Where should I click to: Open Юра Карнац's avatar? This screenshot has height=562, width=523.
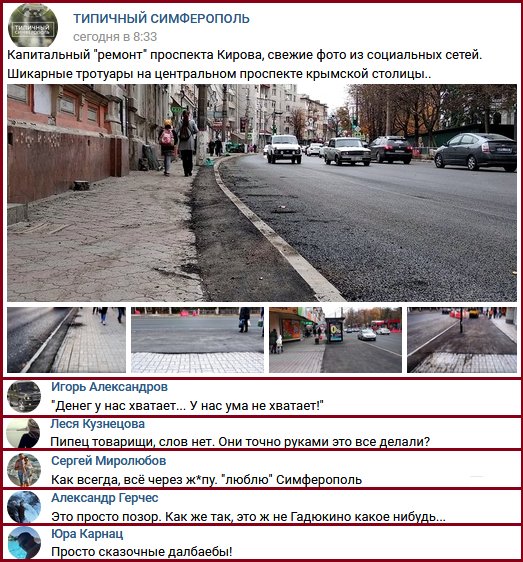[x=24, y=543]
